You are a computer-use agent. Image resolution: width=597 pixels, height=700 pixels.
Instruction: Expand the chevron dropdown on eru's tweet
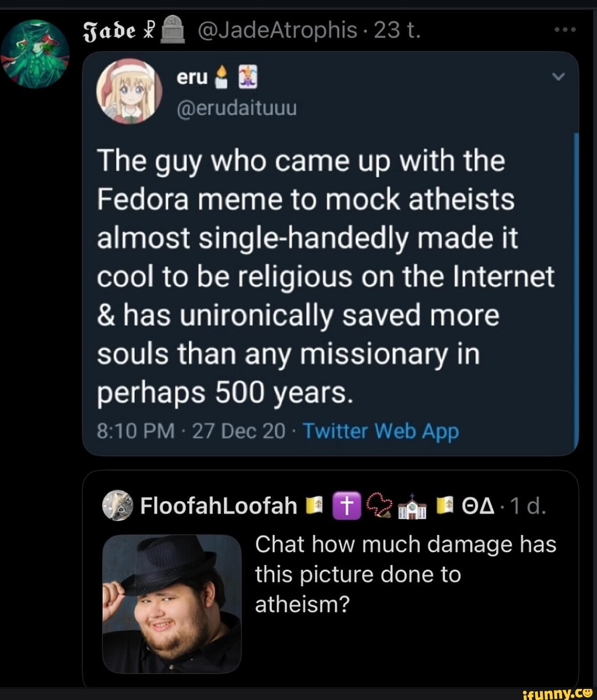point(559,77)
